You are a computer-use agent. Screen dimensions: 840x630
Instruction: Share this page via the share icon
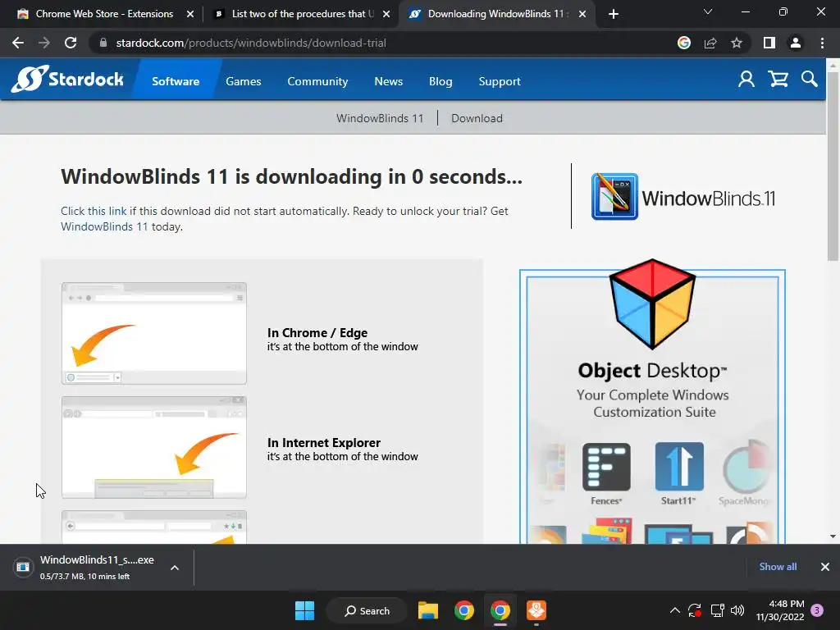710,43
